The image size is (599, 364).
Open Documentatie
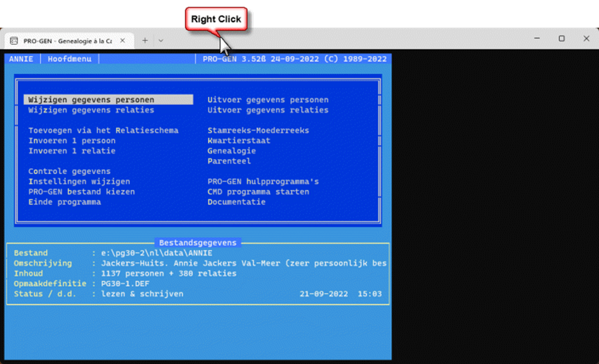(236, 202)
